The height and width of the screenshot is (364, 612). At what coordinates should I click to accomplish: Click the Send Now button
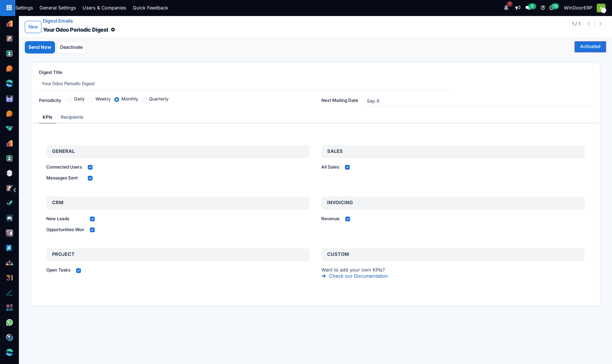40,47
